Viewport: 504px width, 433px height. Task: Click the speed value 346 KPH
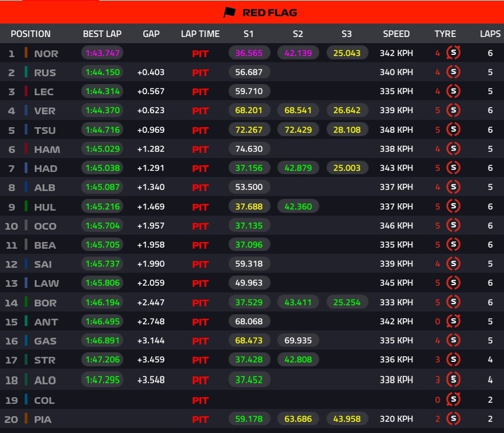pyautogui.click(x=396, y=225)
